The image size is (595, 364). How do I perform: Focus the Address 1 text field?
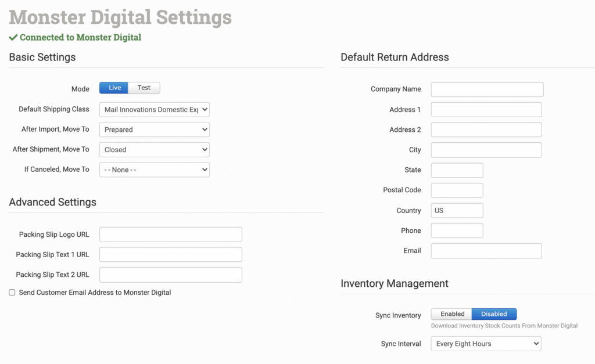[x=486, y=110]
